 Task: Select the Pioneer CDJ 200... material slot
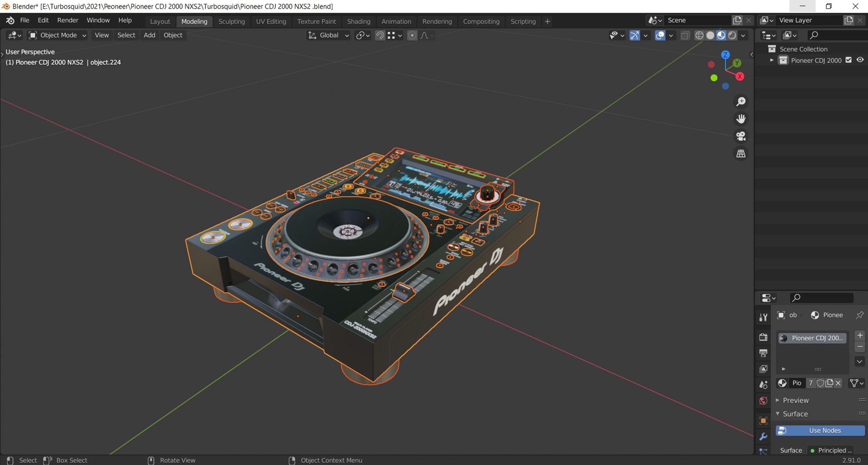click(812, 338)
